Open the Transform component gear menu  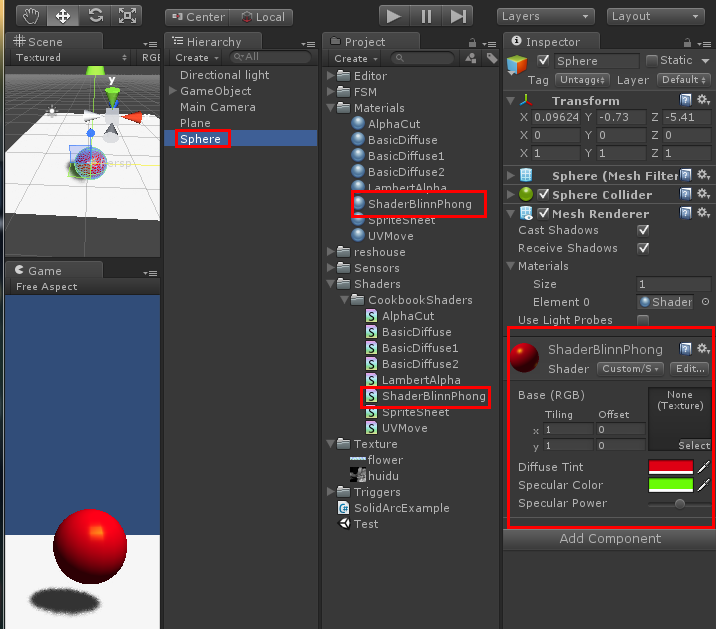pos(703,100)
